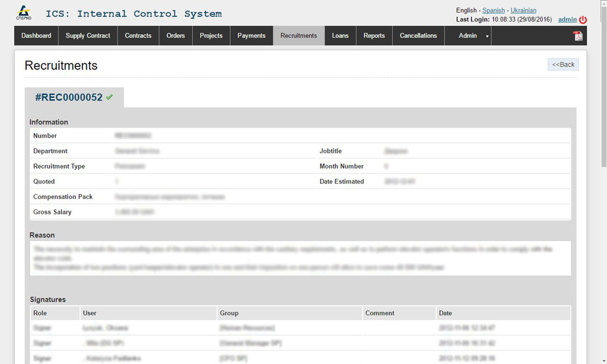View the Payments section
Image resolution: width=607 pixels, height=364 pixels.
pyautogui.click(x=251, y=36)
